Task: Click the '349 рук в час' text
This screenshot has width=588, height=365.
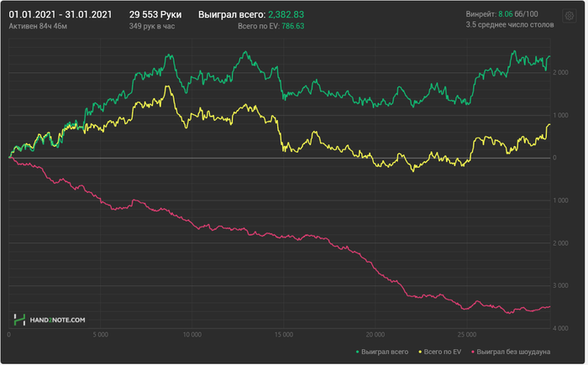Action: (x=153, y=26)
